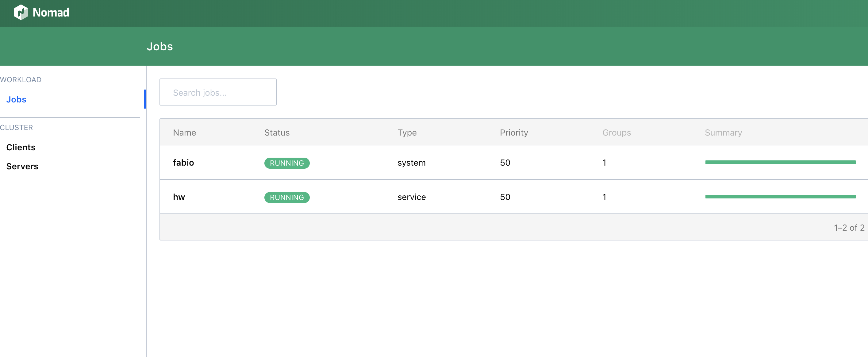868x357 pixels.
Task: Sort the table by the Type column
Action: pos(407,133)
